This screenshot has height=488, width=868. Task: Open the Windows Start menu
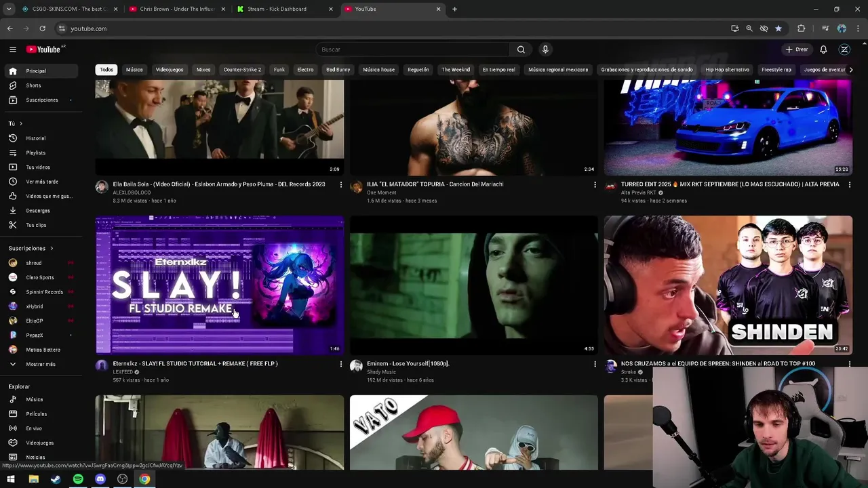(11, 479)
